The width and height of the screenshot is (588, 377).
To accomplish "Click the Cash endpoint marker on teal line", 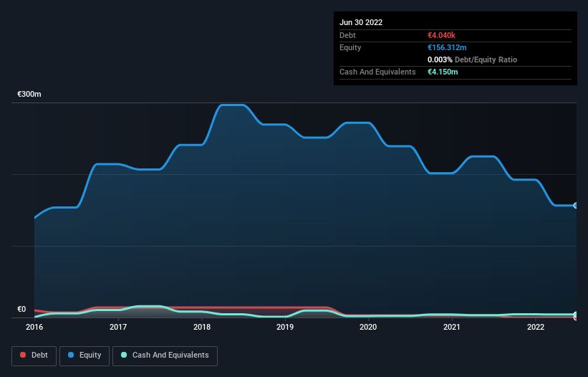I will 576,315.
